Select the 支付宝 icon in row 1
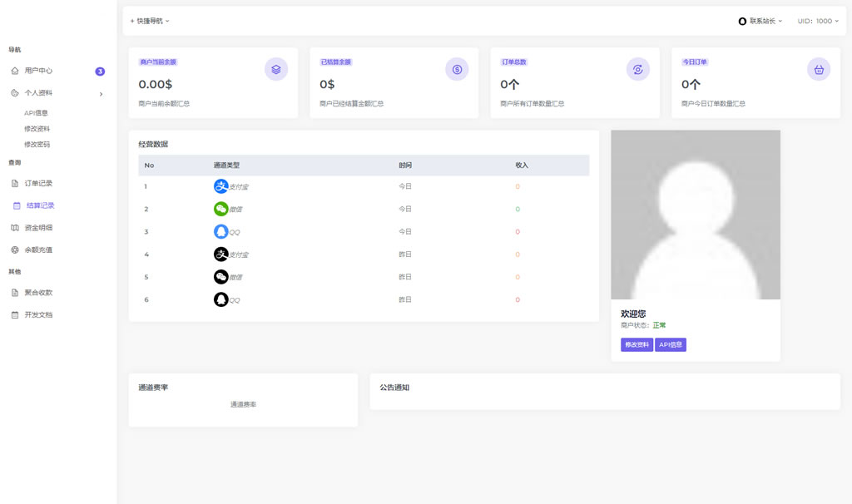The image size is (852, 504). click(x=220, y=186)
